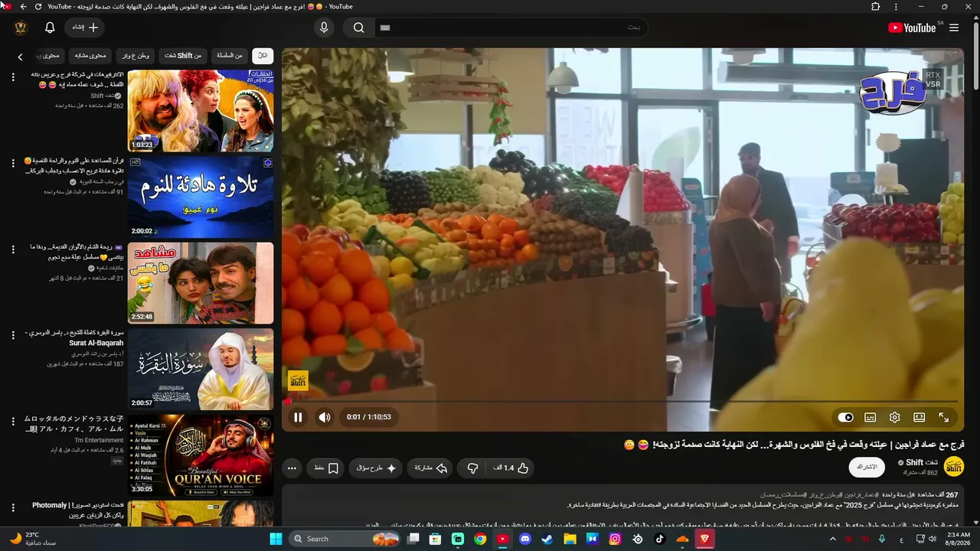
Task: Open TikTok from the taskbar
Action: (660, 539)
